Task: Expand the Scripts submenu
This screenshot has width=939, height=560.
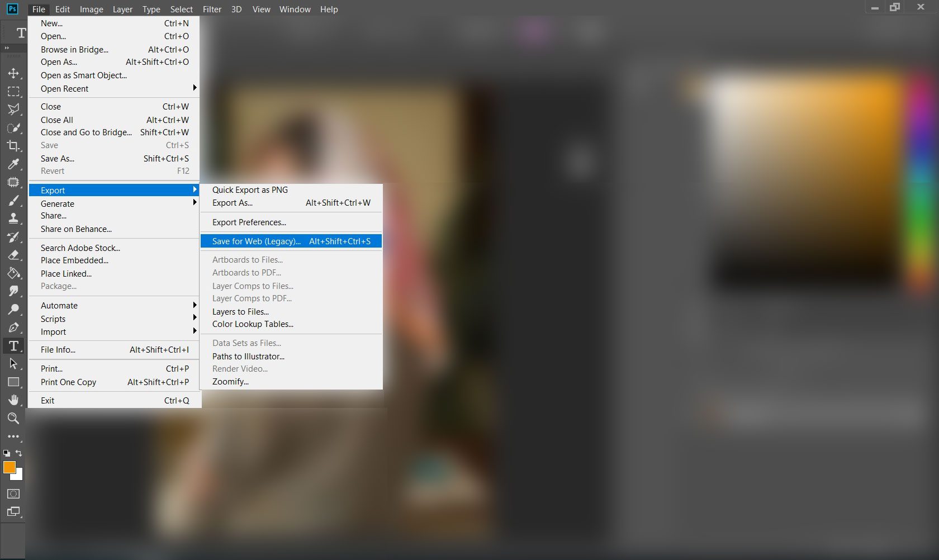Action: 114,319
